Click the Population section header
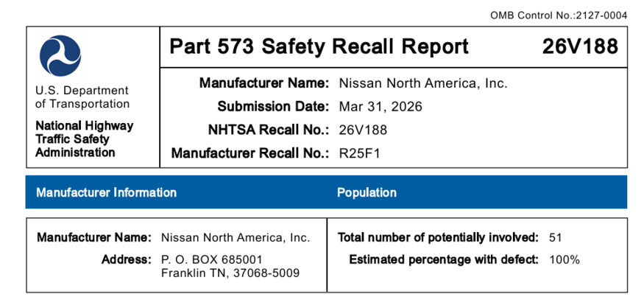 [x=367, y=192]
